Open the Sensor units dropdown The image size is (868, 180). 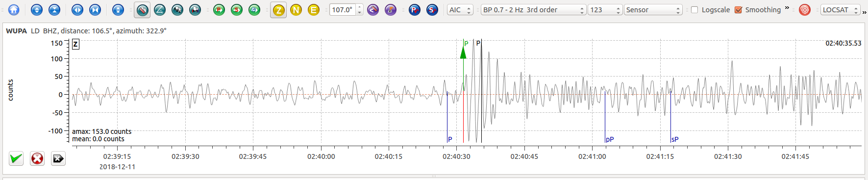click(653, 10)
